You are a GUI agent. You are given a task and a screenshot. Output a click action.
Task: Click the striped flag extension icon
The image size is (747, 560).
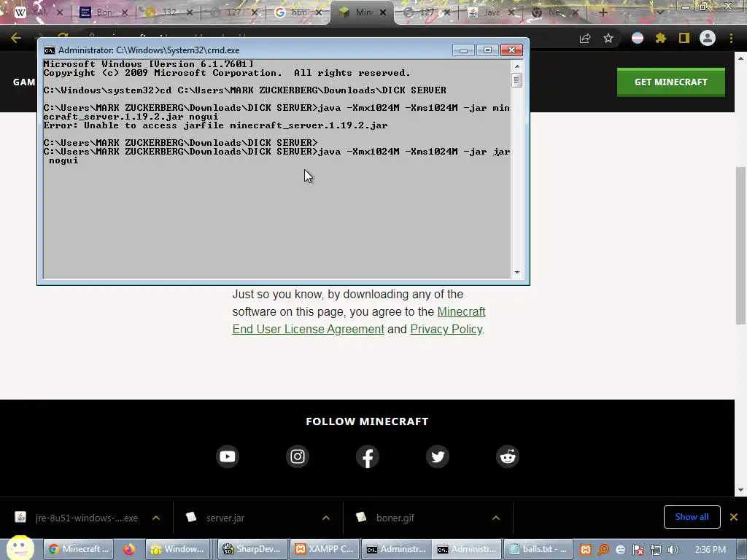click(x=638, y=38)
